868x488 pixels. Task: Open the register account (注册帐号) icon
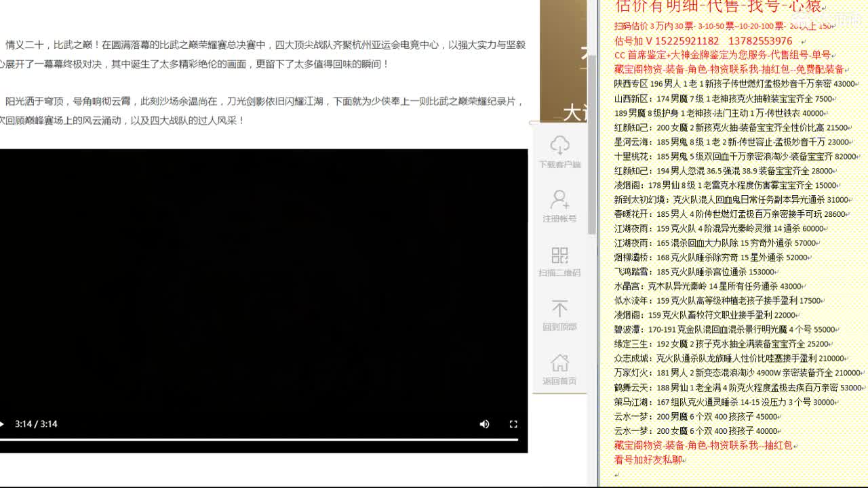[559, 199]
